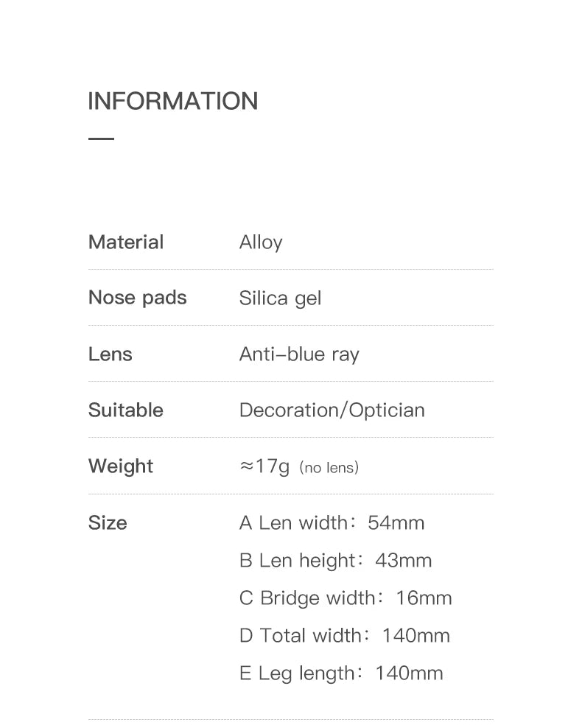
Task: Click the Anti-blue ray text
Action: pyautogui.click(x=299, y=354)
